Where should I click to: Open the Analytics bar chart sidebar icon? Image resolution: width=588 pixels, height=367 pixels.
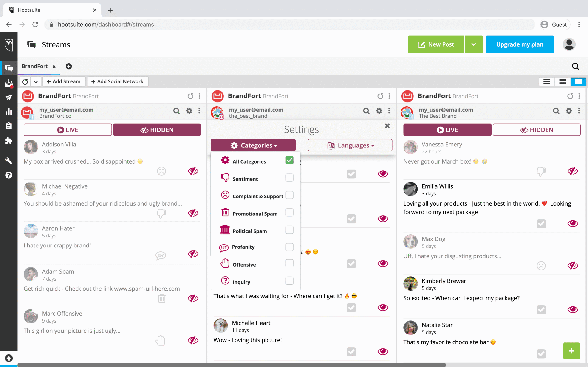(x=9, y=112)
